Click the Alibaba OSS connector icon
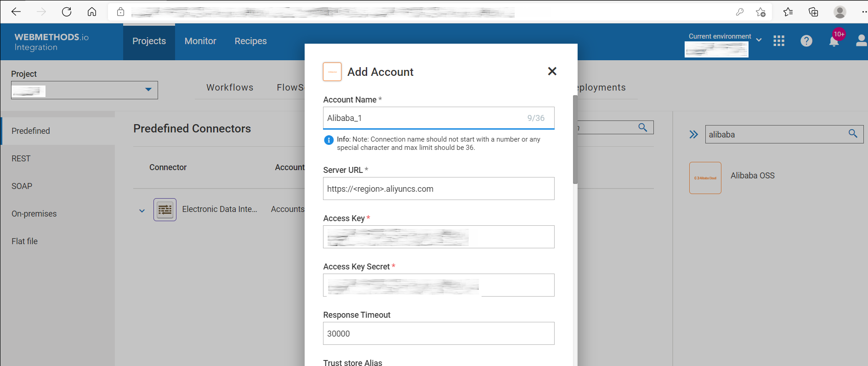Screen dimensions: 868x366 click(x=705, y=178)
